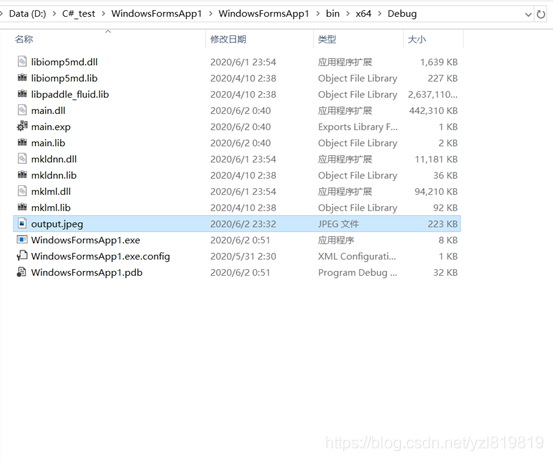Select the output.jpeg file name
553x461 pixels.
[x=57, y=224]
